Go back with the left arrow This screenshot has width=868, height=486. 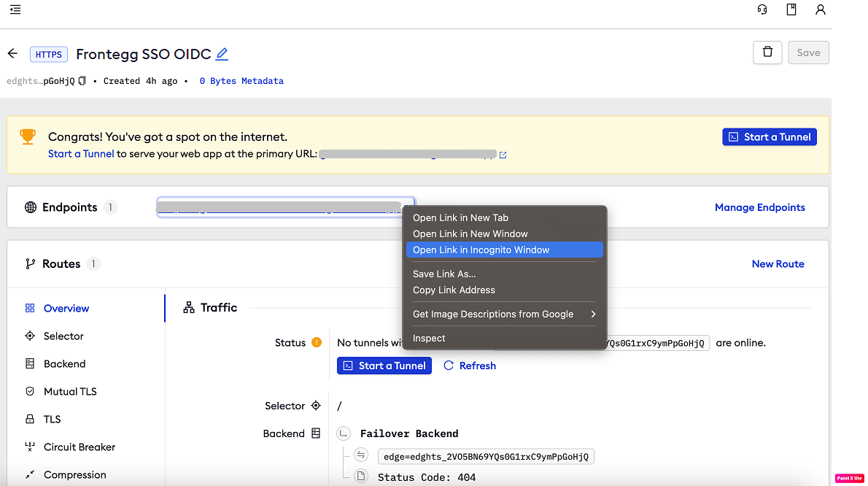click(12, 53)
